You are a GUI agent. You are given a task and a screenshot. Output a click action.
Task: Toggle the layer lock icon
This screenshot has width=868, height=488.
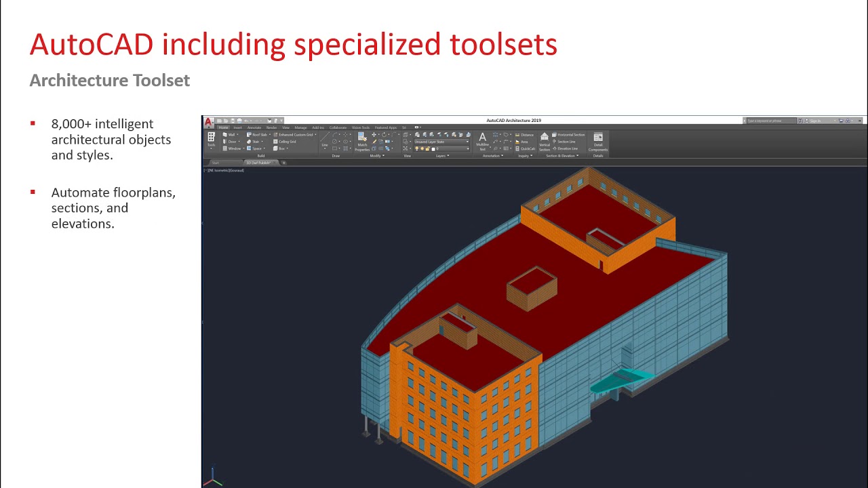(428, 148)
